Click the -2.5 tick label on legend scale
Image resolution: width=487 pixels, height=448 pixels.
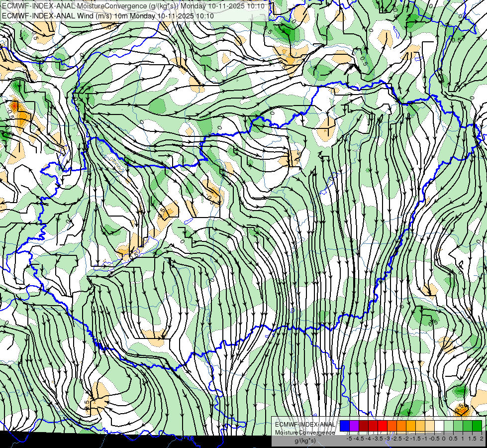click(x=397, y=439)
